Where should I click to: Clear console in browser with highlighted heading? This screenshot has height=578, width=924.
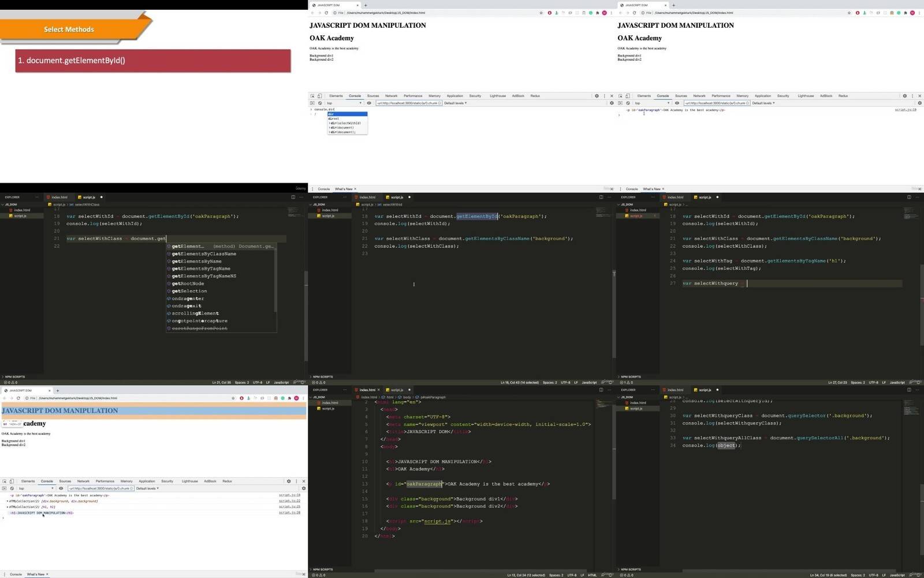pyautogui.click(x=12, y=488)
